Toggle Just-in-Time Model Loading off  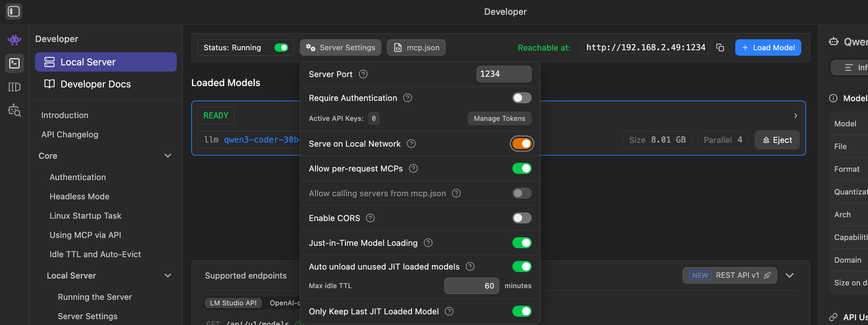pos(522,243)
